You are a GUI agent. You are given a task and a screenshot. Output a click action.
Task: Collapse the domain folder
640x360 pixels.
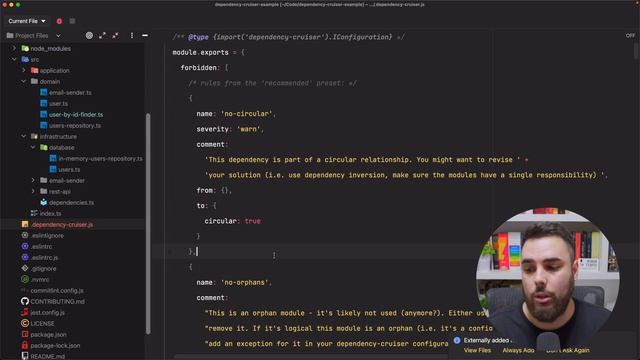[x=24, y=81]
